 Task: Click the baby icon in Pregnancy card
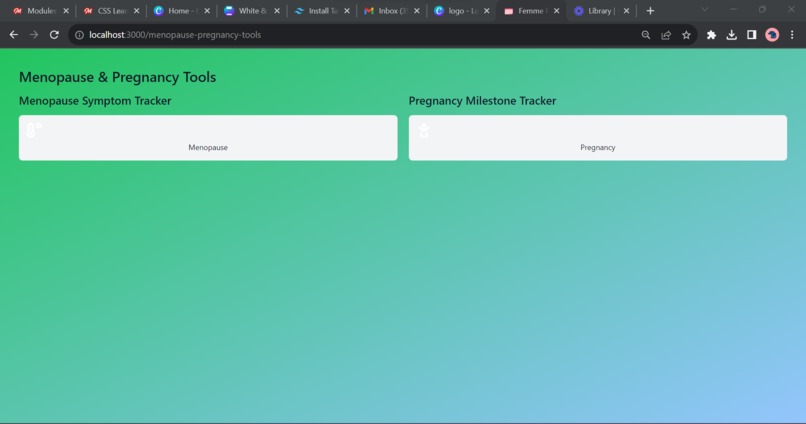coord(424,131)
